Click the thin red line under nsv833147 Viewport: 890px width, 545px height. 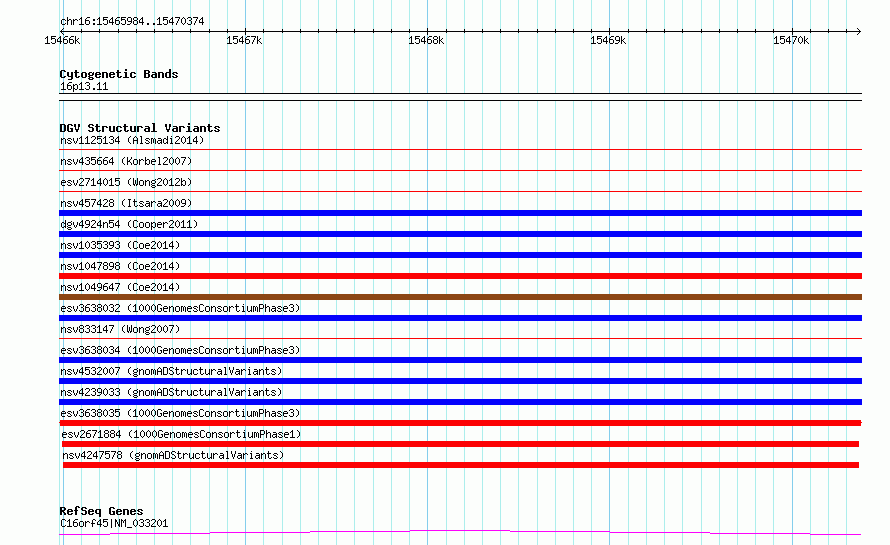[460, 338]
